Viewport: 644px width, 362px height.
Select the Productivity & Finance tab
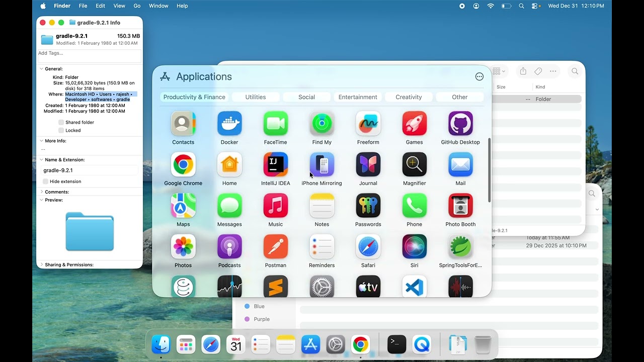pyautogui.click(x=194, y=97)
